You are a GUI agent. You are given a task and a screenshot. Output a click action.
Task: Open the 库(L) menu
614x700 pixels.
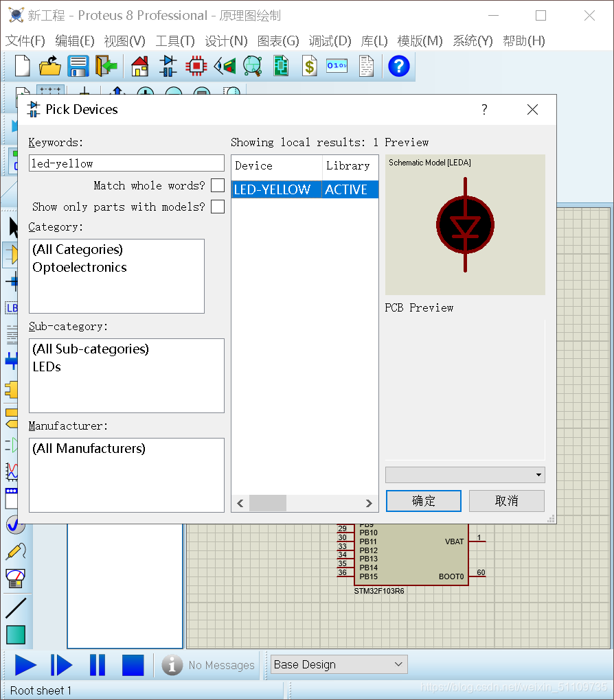[374, 41]
